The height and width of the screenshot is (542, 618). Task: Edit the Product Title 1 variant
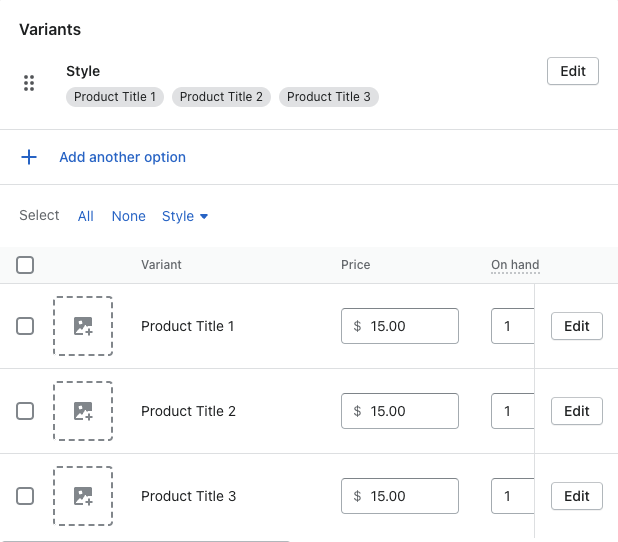point(577,326)
